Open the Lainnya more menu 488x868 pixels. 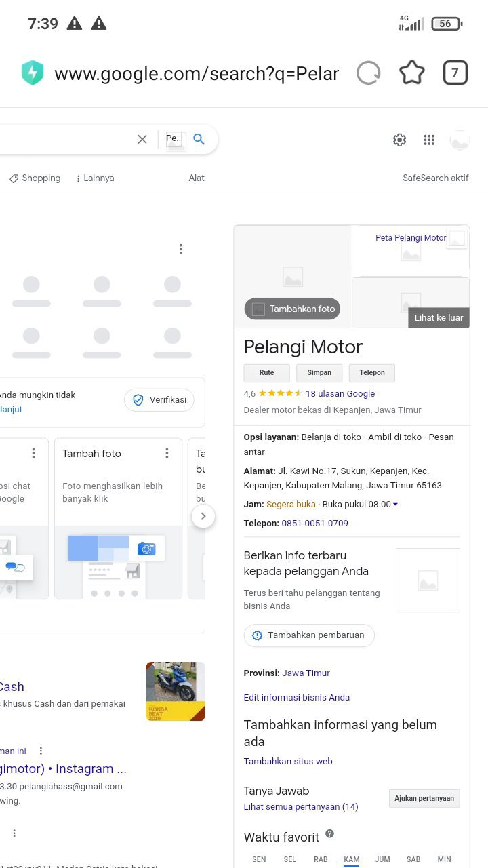click(x=95, y=178)
